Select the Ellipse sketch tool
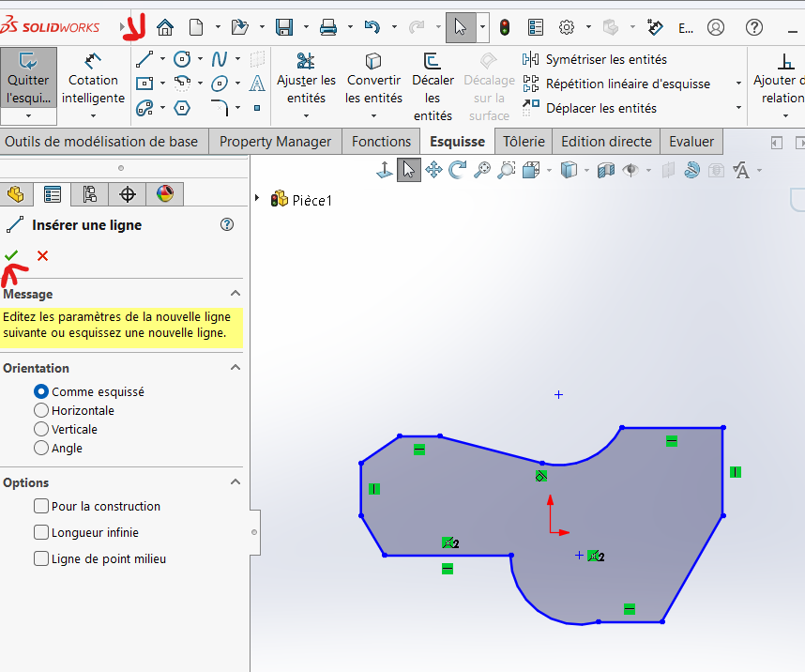Screen dimensions: 805x672 tap(220, 83)
